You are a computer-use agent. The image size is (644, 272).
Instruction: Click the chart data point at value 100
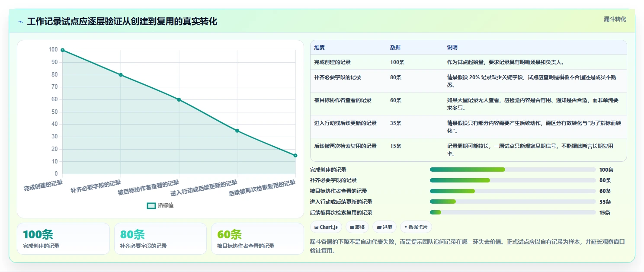[63, 50]
